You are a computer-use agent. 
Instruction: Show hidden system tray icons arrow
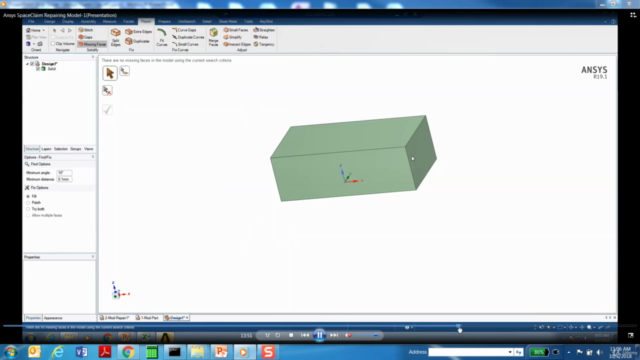(x=569, y=352)
